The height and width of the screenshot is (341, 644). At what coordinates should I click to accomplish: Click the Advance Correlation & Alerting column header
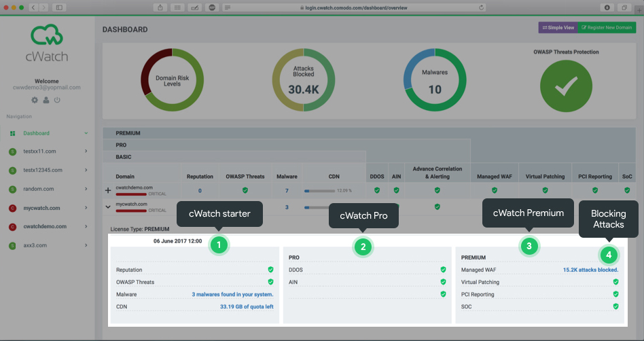[437, 173]
